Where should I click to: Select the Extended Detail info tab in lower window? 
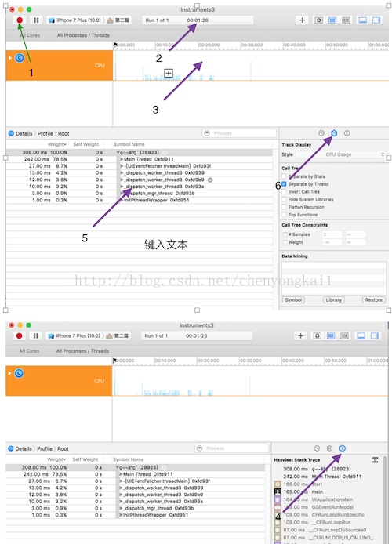[x=343, y=448]
